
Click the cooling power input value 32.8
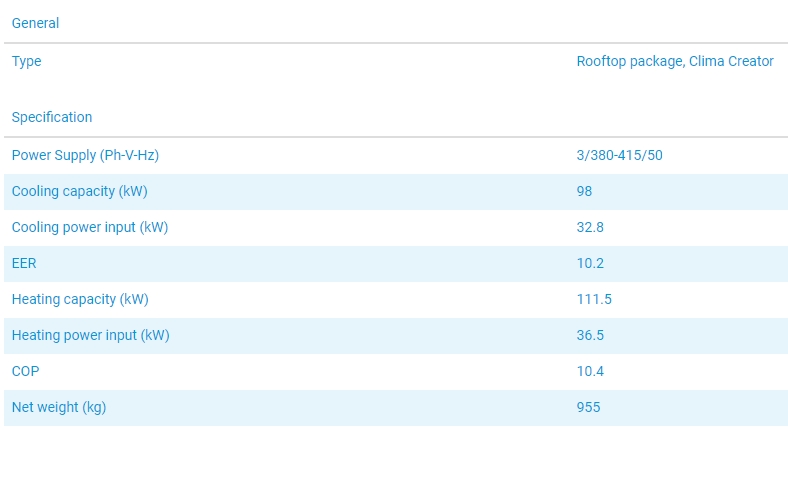(590, 227)
